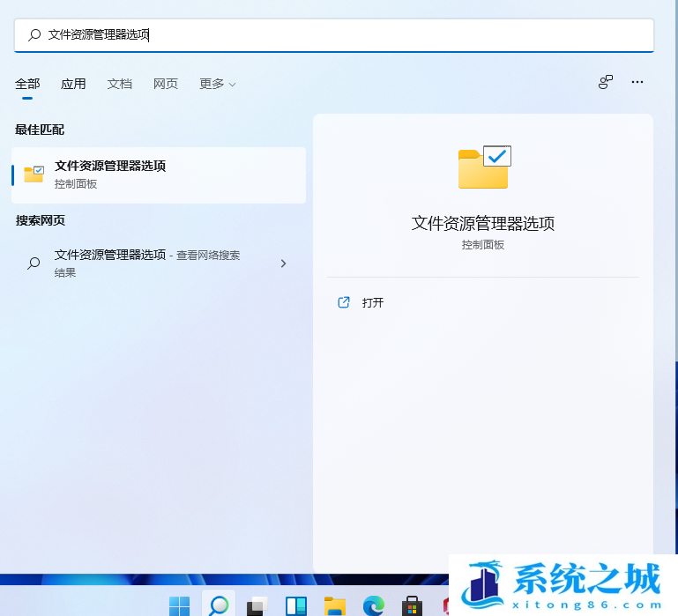The image size is (678, 616).
Task: Launch File Explorer from the taskbar
Action: click(334, 605)
